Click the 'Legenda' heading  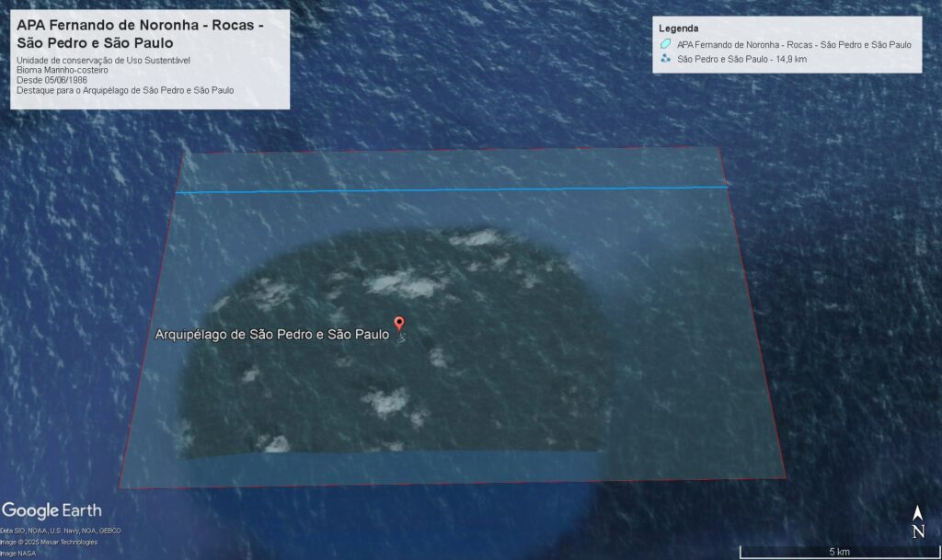(x=678, y=29)
